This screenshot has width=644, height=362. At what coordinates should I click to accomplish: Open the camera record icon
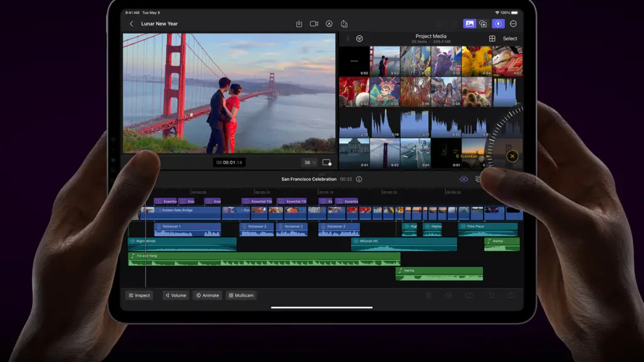[314, 24]
